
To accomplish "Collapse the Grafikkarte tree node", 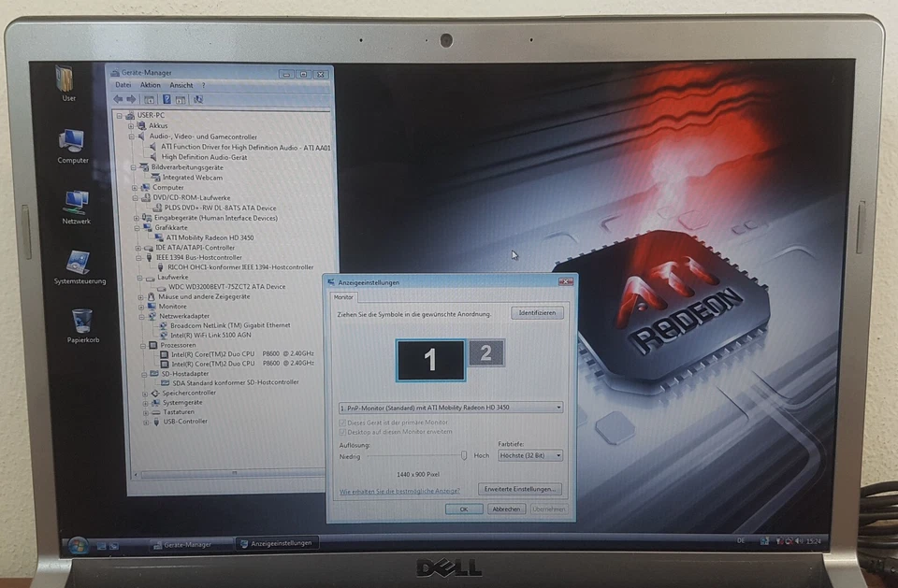I will (138, 227).
